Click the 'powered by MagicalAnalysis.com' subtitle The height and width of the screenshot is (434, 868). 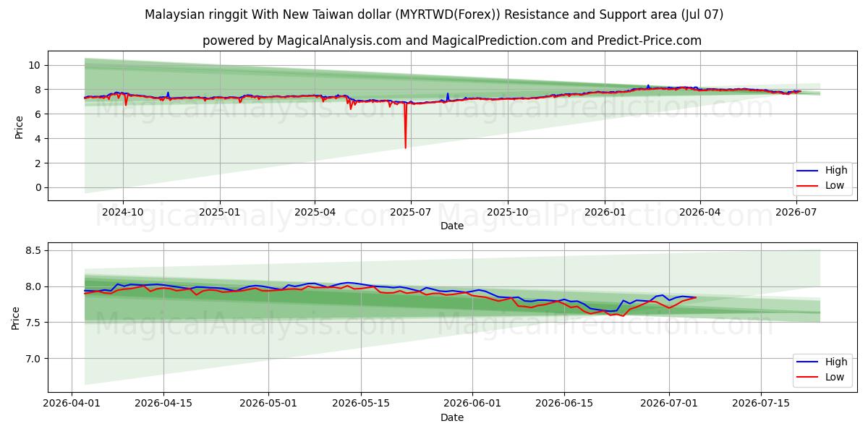[x=452, y=41]
